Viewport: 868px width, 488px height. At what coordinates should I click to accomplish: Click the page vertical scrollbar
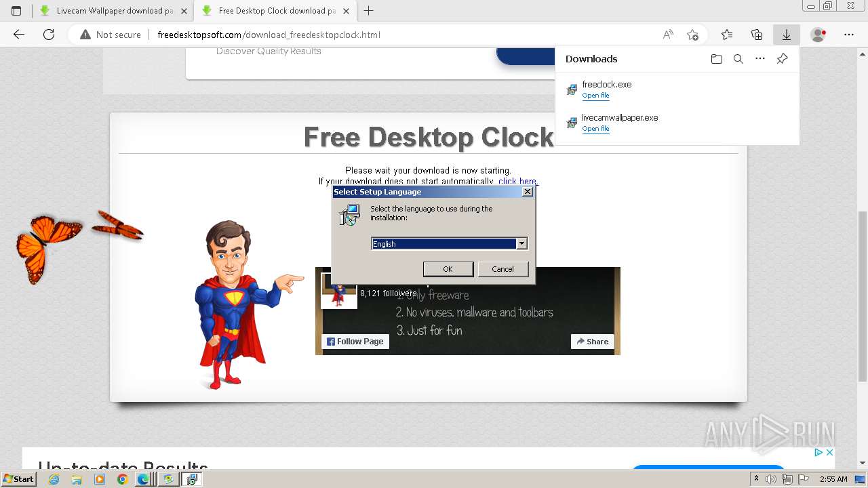pyautogui.click(x=863, y=296)
